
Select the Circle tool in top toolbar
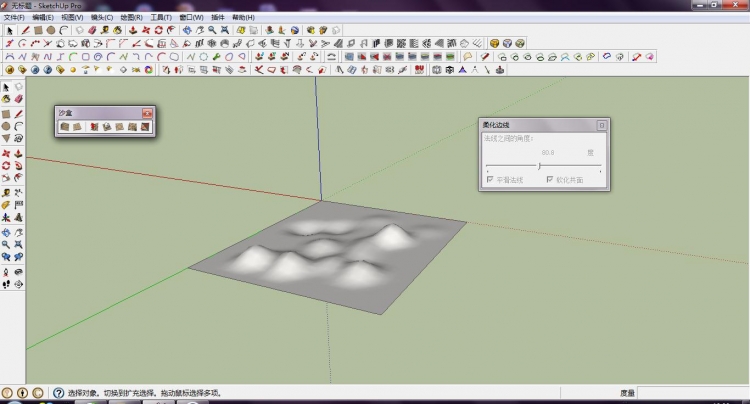(51, 30)
